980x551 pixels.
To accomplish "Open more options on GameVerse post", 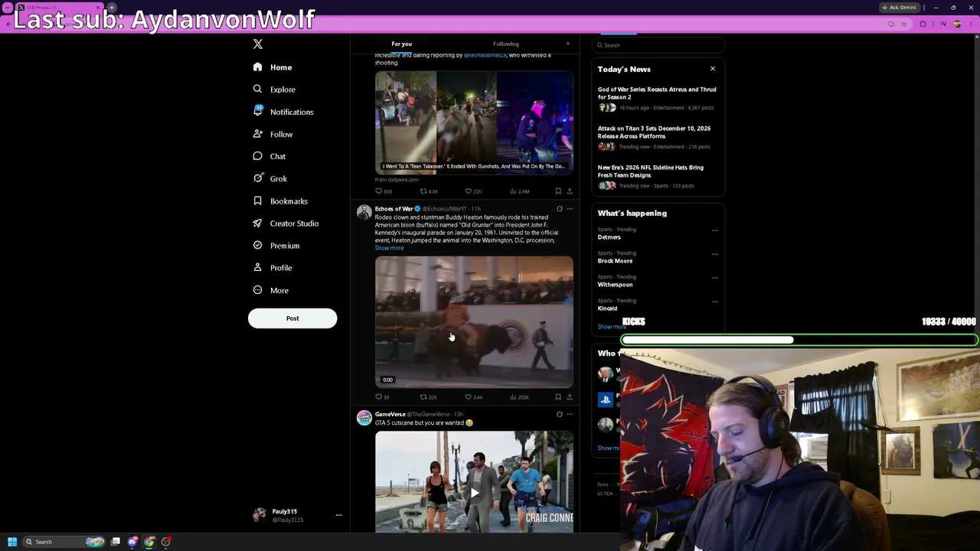I will [569, 415].
